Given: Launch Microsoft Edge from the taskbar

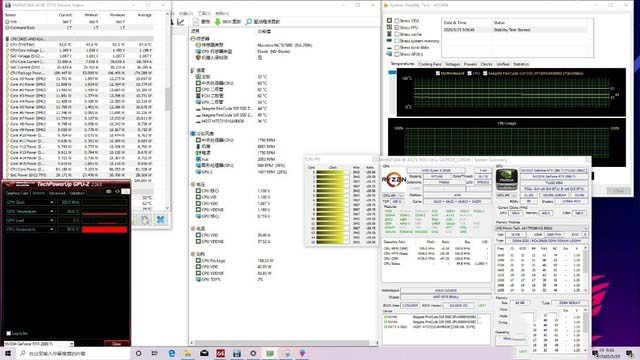Looking at the screenshot, I should pyautogui.click(x=172, y=353).
